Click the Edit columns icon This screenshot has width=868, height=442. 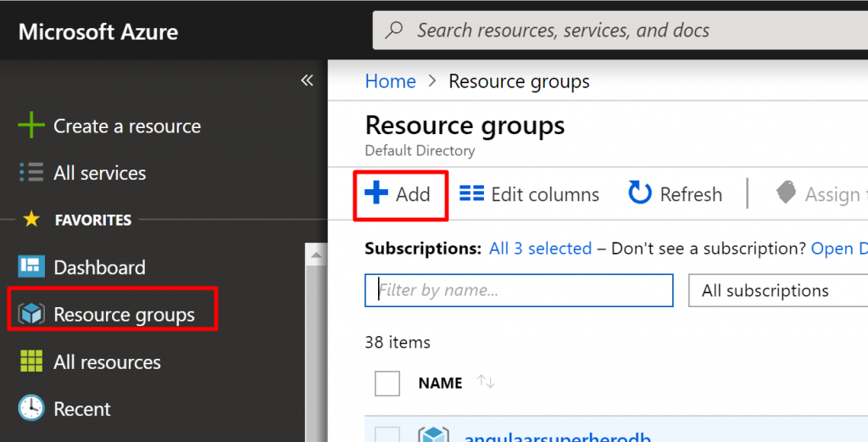[x=471, y=194]
